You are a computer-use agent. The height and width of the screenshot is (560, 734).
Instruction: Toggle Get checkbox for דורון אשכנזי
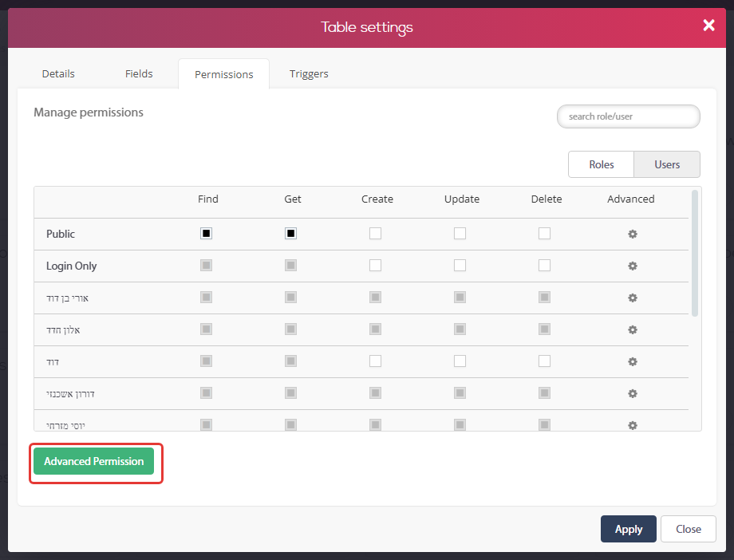point(290,392)
